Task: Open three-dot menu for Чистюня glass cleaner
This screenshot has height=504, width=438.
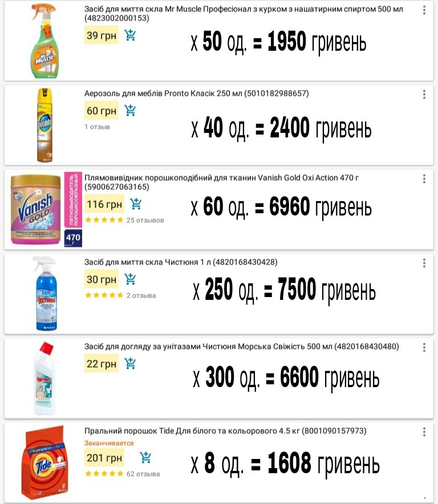Action: click(x=424, y=263)
